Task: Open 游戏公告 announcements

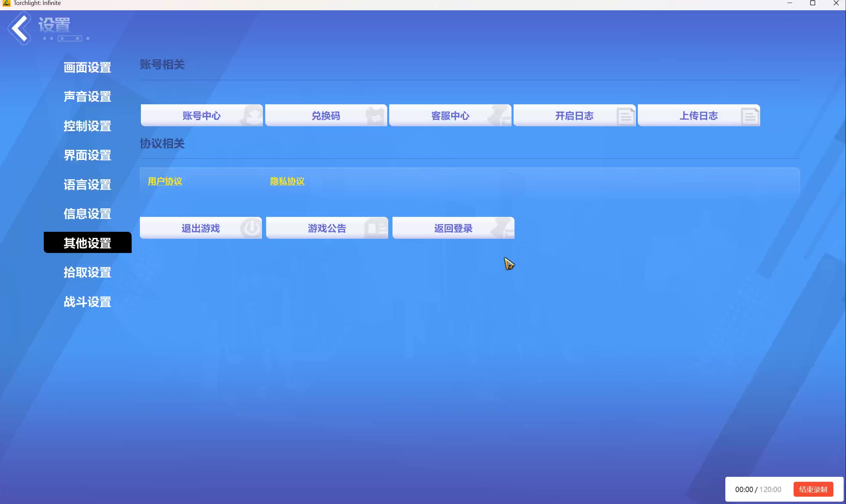Action: pyautogui.click(x=327, y=228)
